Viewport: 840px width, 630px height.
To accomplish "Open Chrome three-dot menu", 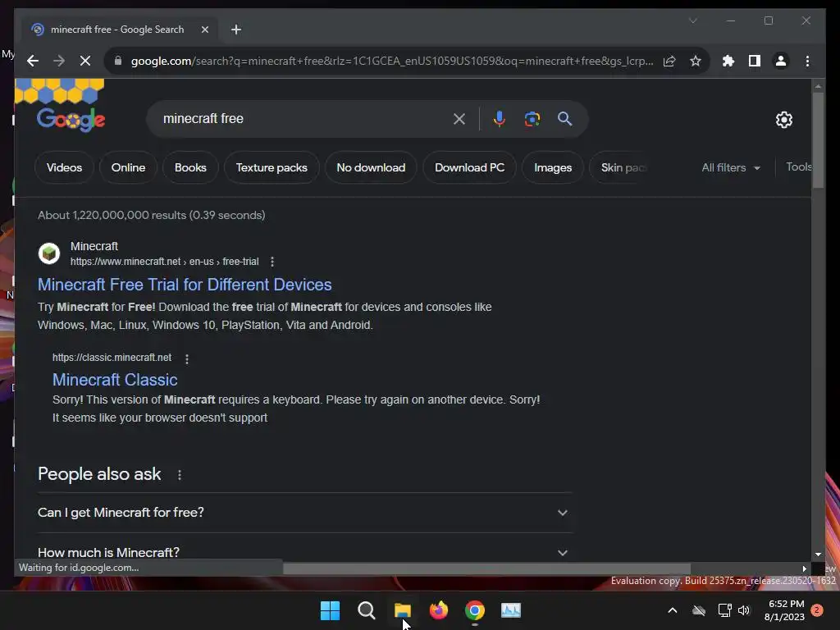I will pyautogui.click(x=807, y=61).
